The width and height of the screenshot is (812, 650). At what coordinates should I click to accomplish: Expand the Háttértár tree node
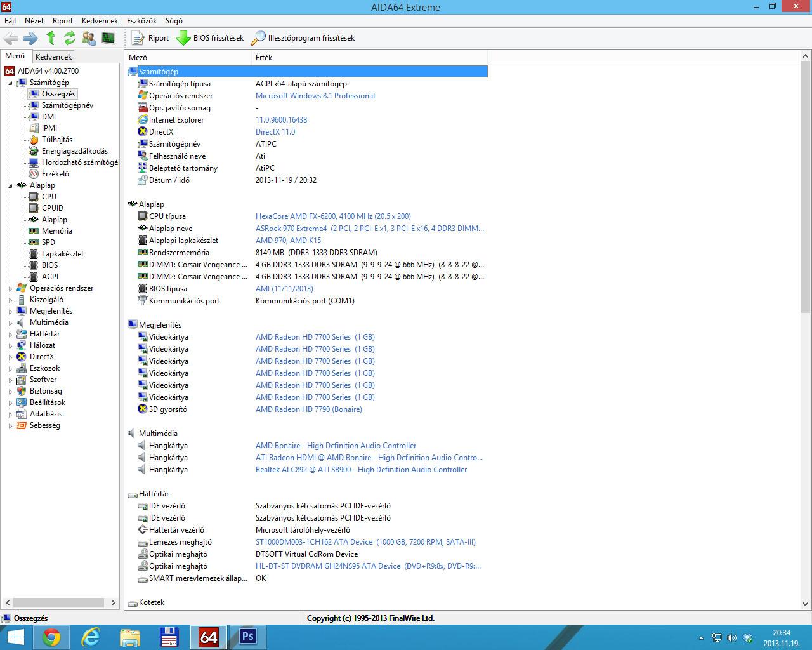pos(10,334)
